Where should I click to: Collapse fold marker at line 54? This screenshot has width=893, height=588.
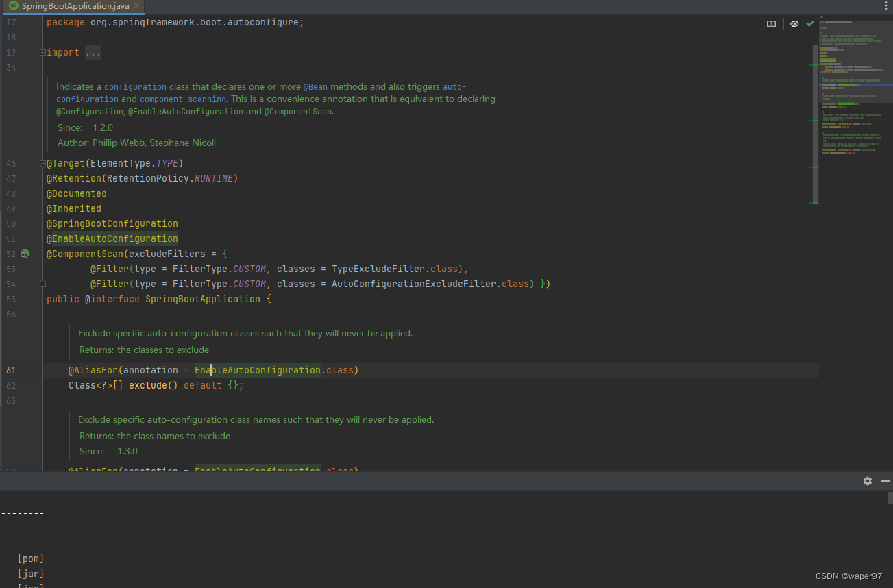click(42, 284)
